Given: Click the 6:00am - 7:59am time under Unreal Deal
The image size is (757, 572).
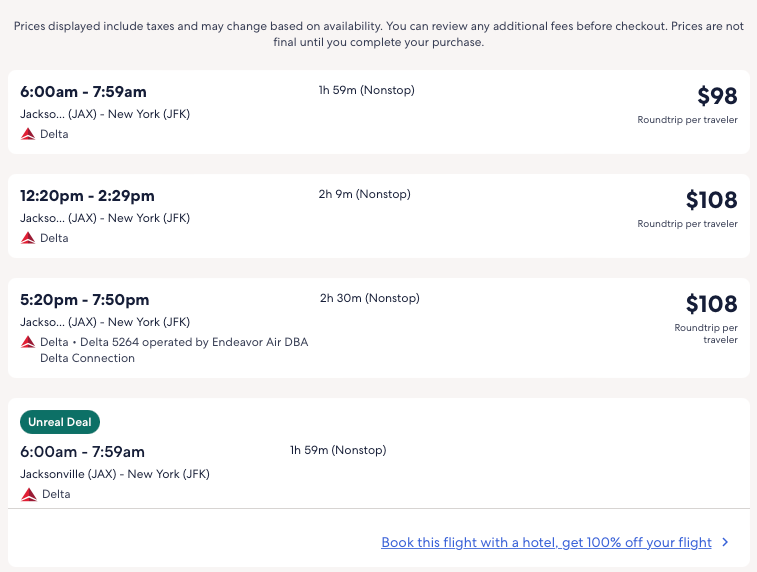Looking at the screenshot, I should point(82,452).
